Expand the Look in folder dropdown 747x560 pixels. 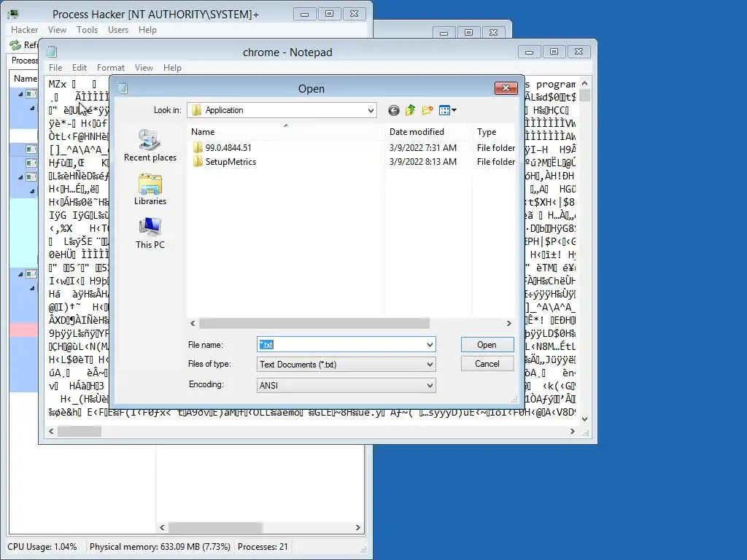[x=371, y=111]
